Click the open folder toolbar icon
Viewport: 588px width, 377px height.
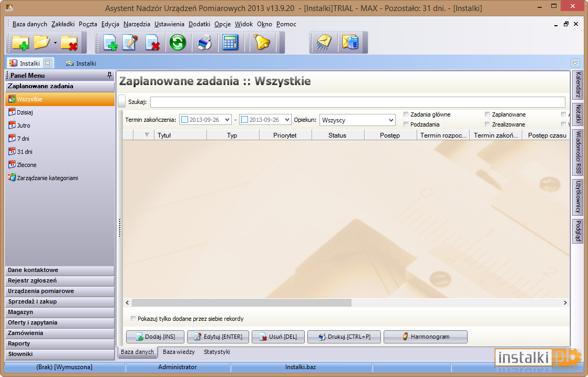42,43
